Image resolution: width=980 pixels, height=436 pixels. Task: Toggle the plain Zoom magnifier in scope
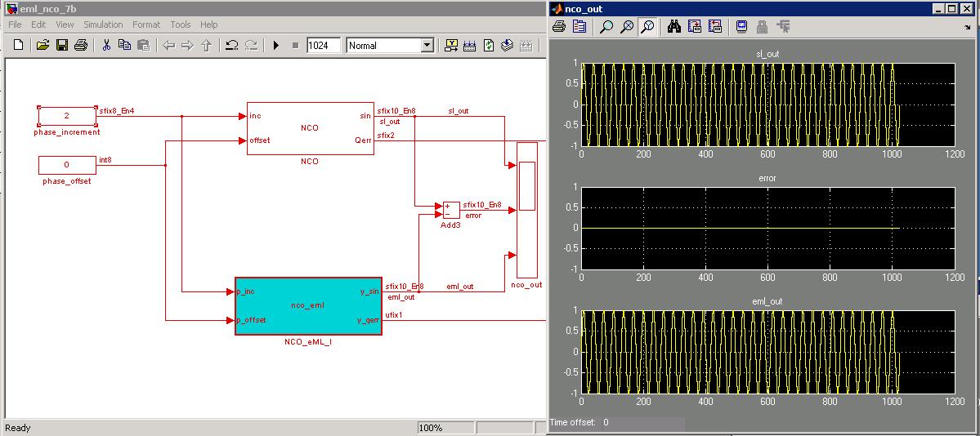[606, 27]
